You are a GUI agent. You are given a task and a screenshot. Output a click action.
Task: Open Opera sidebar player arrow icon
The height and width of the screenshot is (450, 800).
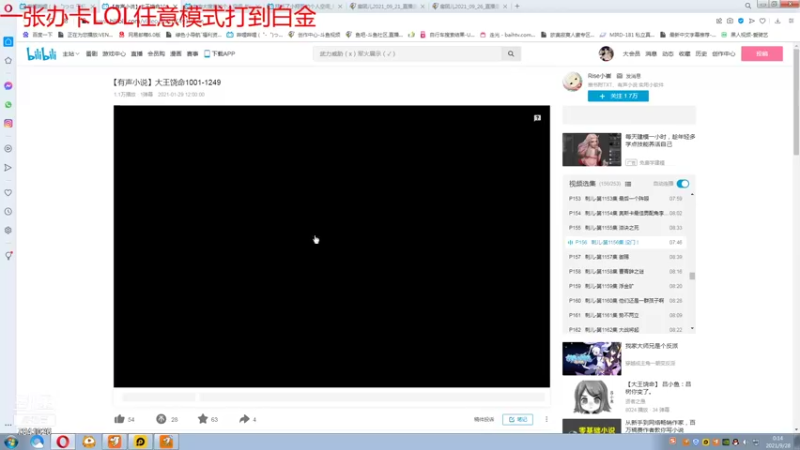point(8,167)
